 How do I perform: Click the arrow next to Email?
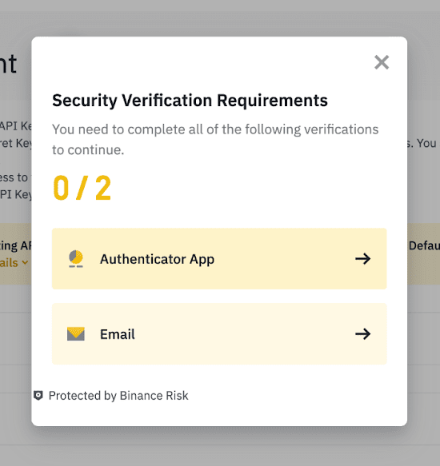[x=363, y=334]
